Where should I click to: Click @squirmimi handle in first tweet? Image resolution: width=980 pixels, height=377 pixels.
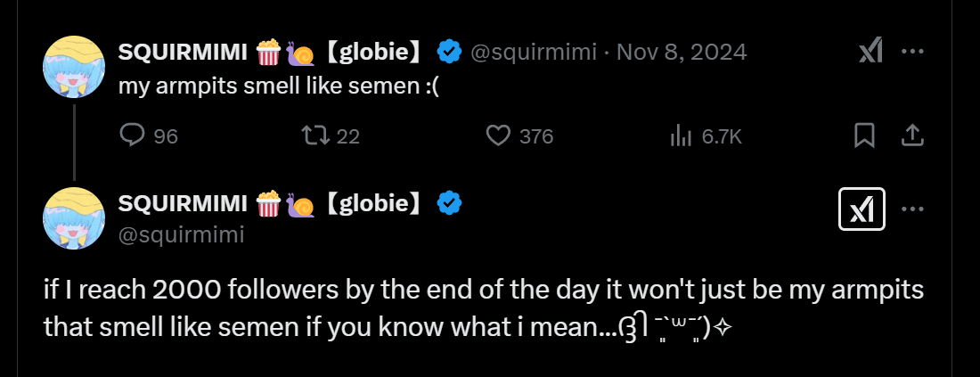[533, 53]
